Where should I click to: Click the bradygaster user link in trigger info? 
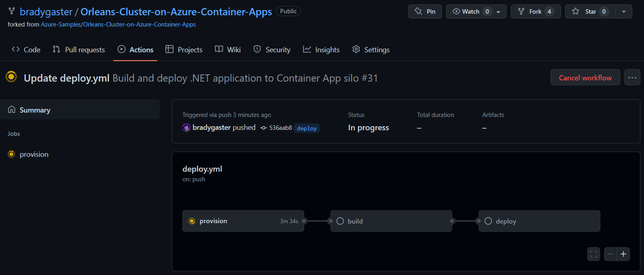[212, 127]
